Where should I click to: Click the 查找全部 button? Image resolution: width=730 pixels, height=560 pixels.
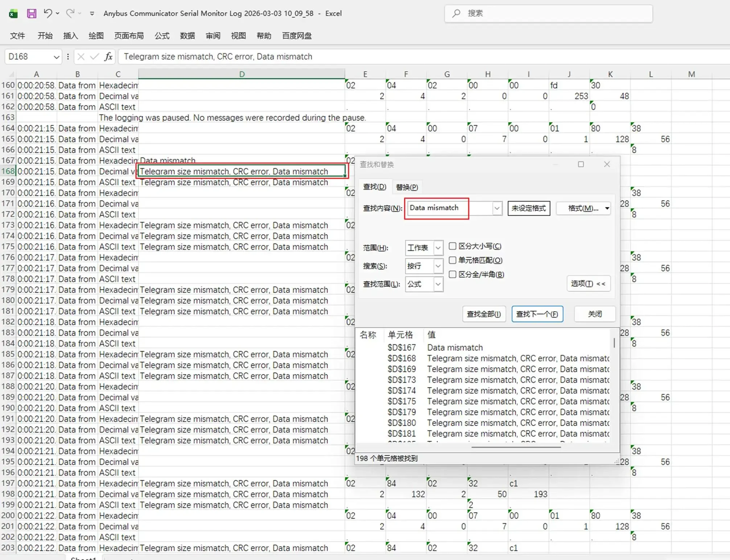tap(484, 314)
